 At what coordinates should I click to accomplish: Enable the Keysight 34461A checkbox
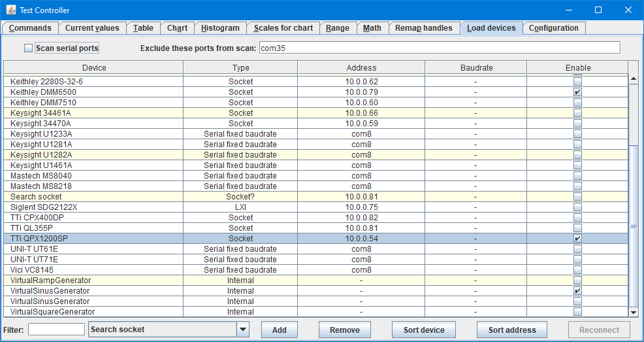pos(577,113)
